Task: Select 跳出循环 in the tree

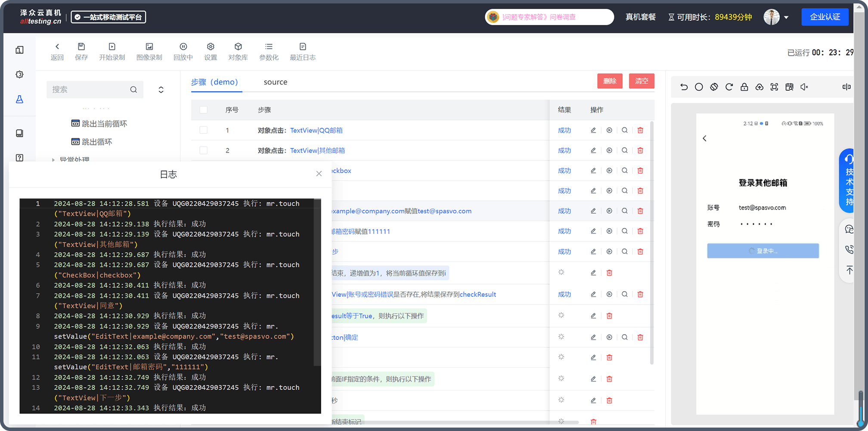Action: point(92,142)
